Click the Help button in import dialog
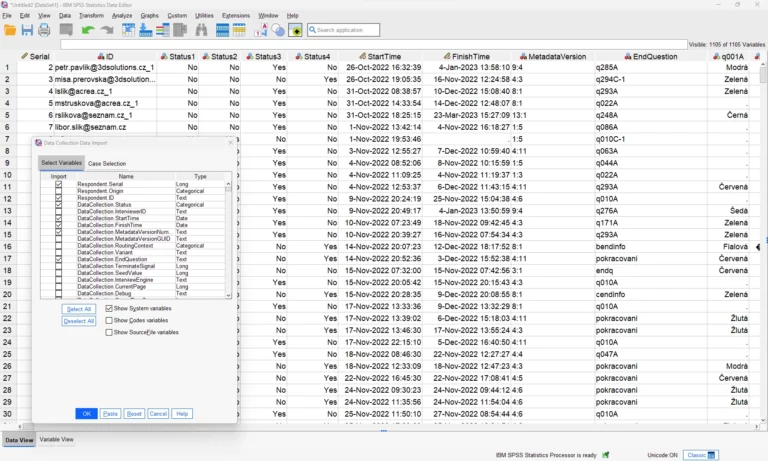This screenshot has width=768, height=461. coord(182,414)
